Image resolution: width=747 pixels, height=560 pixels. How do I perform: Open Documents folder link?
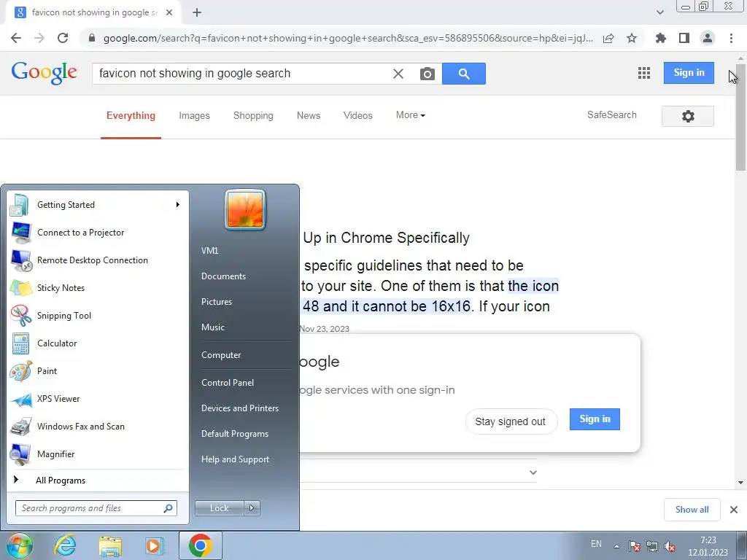tap(223, 276)
